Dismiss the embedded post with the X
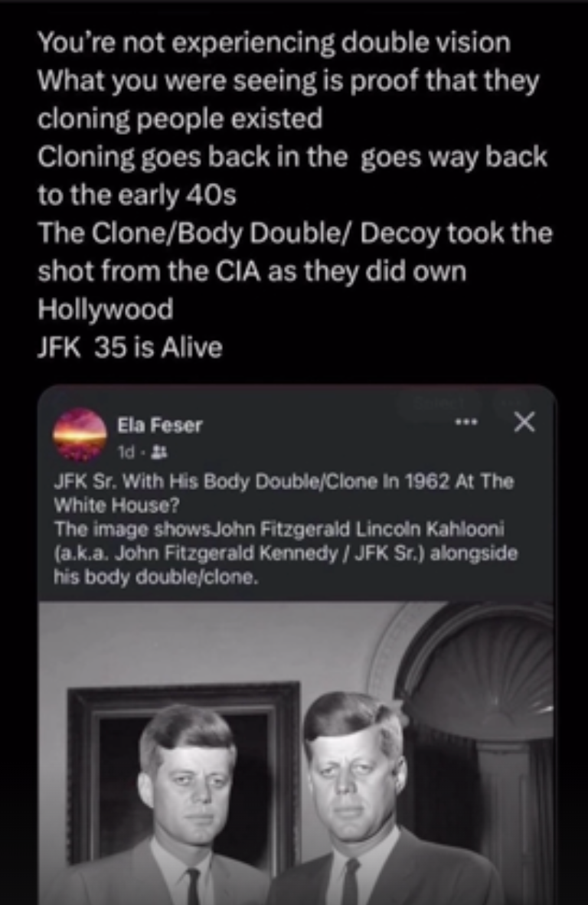 click(524, 422)
